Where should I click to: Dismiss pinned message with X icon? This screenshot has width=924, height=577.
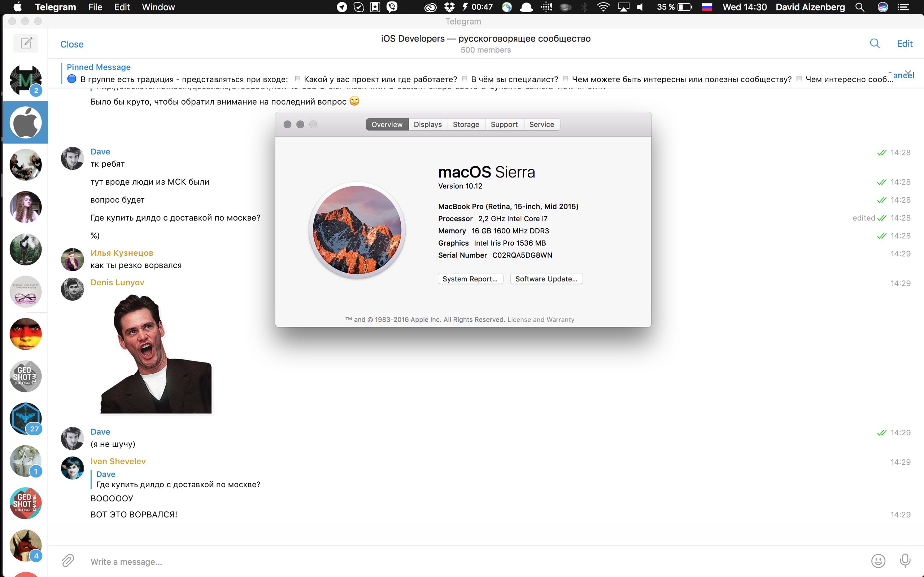tap(908, 72)
